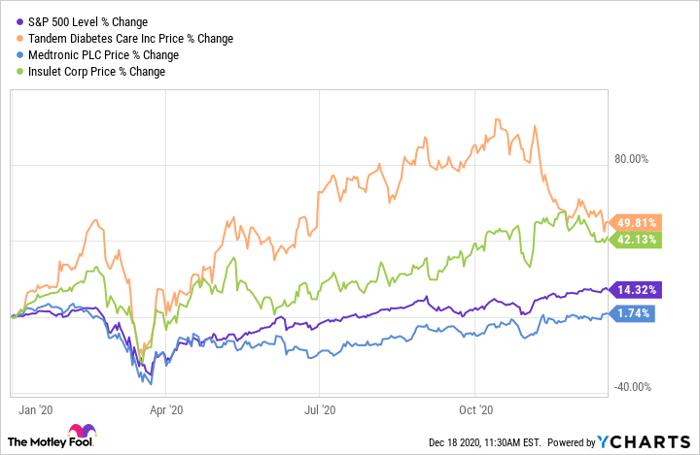Click the blue 1.74% value tag
The width and height of the screenshot is (700, 455).
633,314
